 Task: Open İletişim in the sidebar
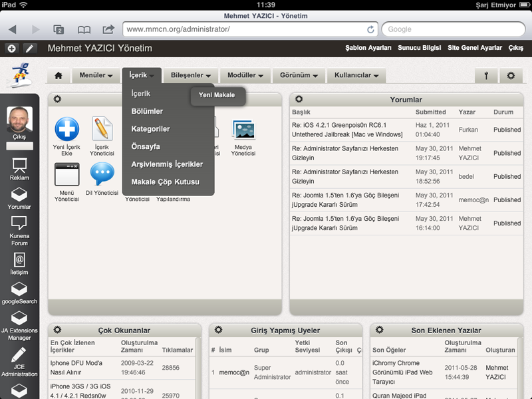pyautogui.click(x=19, y=264)
